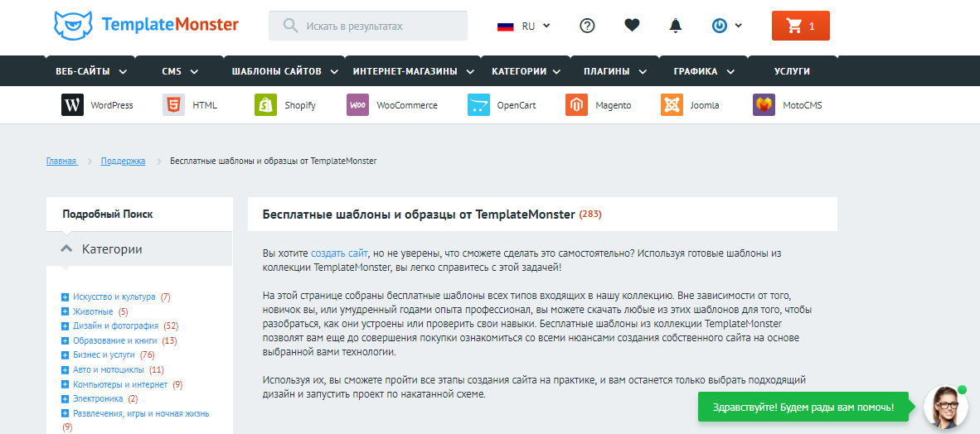
Task: Focus the Искать в результатах search field
Action: coord(368,26)
